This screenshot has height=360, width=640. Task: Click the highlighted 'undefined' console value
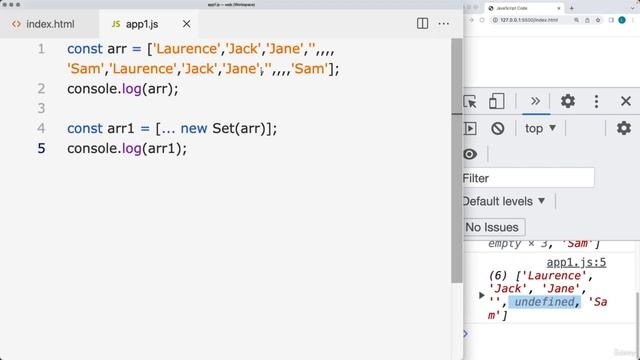[544, 302]
